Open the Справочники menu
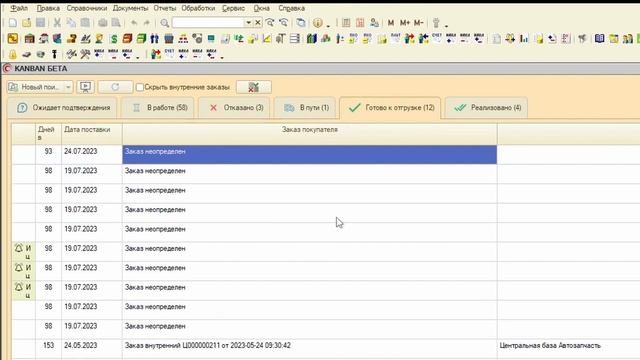Viewport: 640px width, 360px height. (x=87, y=8)
